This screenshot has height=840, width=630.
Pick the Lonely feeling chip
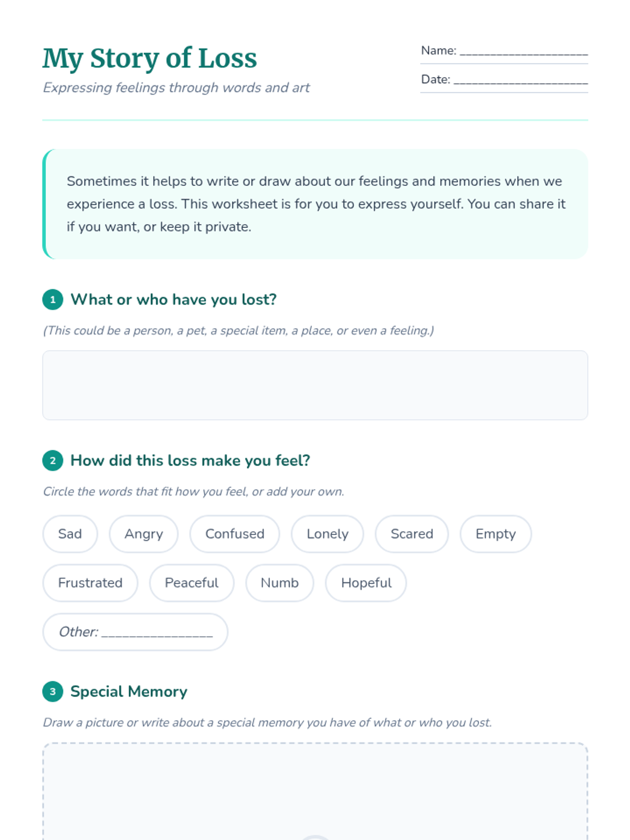pyautogui.click(x=328, y=534)
